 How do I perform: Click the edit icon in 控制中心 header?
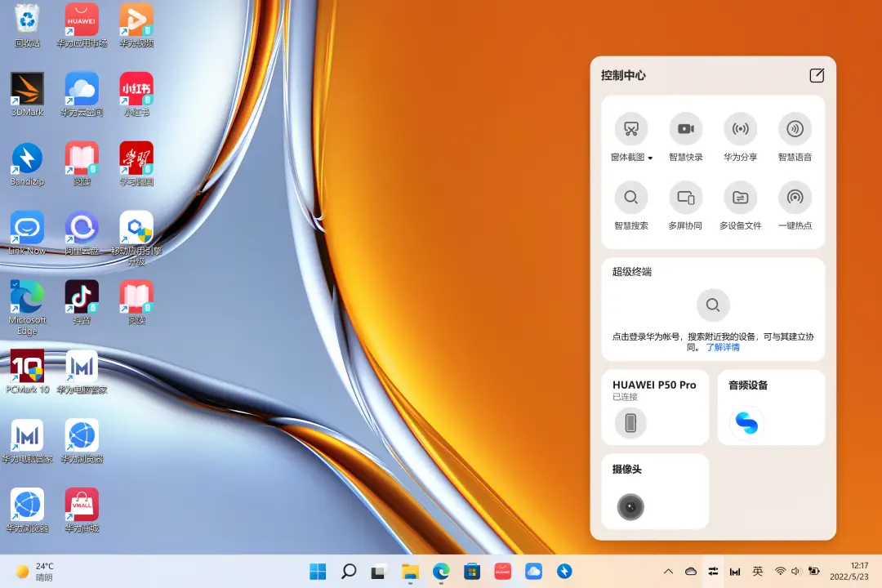817,75
